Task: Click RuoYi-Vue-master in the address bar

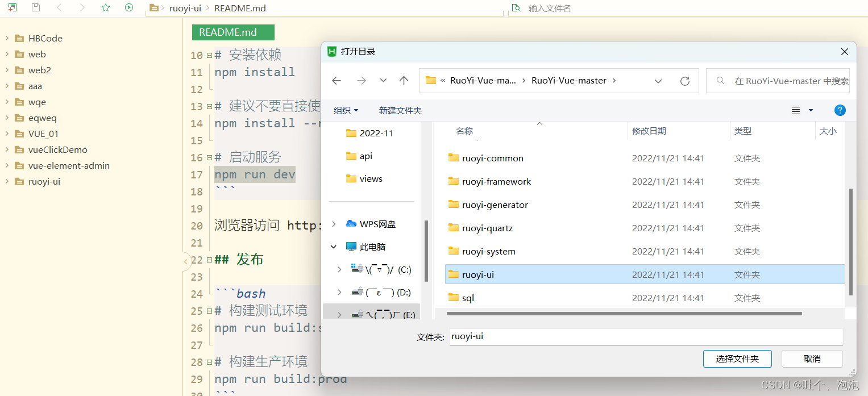Action: tap(569, 81)
